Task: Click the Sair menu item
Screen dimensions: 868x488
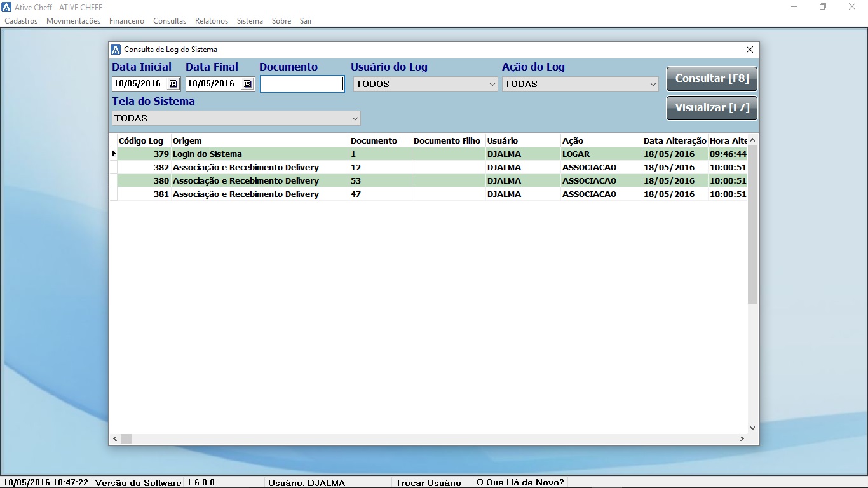Action: click(x=306, y=21)
